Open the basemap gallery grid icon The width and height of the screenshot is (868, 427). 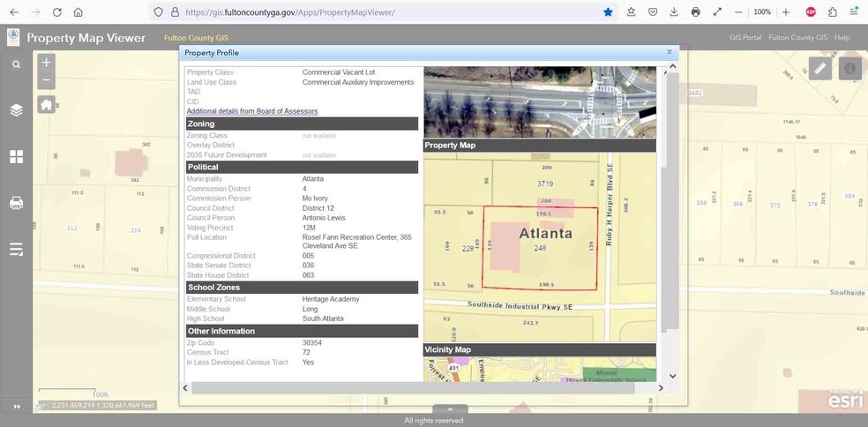click(16, 156)
